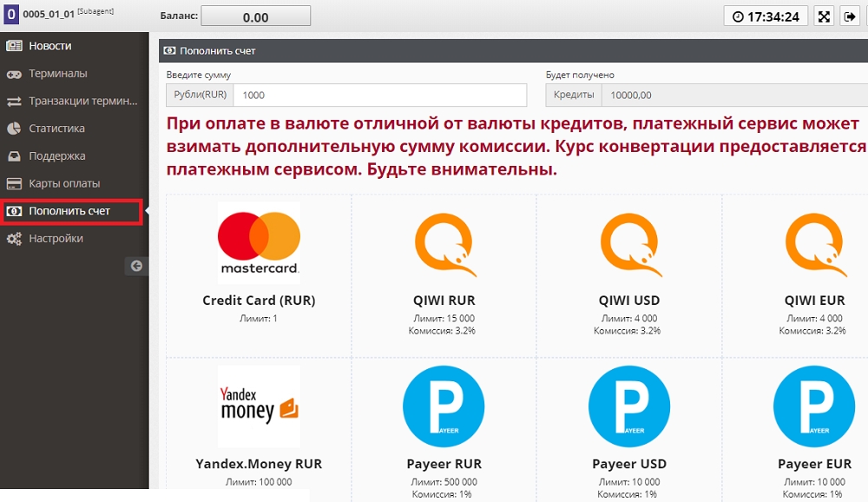The image size is (868, 502).
Task: Select the Yandex Money RUR logo
Action: (x=259, y=406)
